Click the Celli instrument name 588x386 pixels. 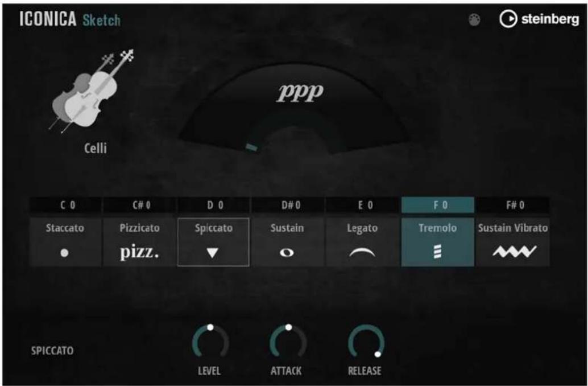pos(95,148)
